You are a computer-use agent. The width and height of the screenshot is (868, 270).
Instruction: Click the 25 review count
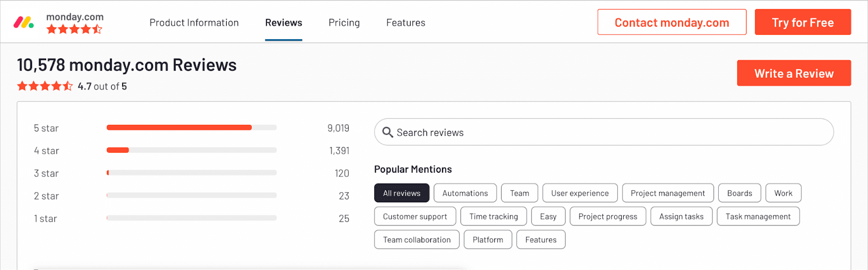[344, 218]
